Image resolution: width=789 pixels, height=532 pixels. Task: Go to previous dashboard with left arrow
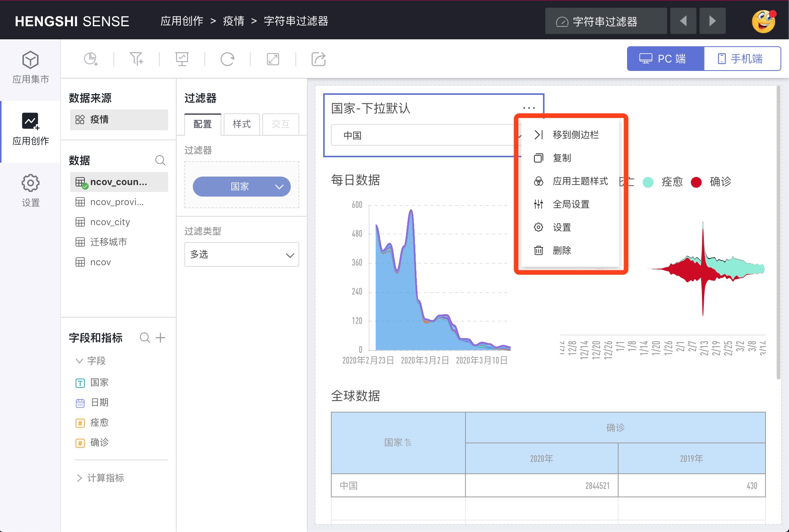(683, 21)
